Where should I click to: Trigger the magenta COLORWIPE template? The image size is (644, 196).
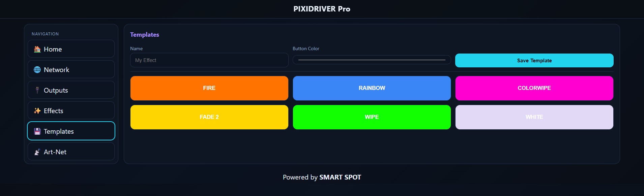pyautogui.click(x=534, y=88)
